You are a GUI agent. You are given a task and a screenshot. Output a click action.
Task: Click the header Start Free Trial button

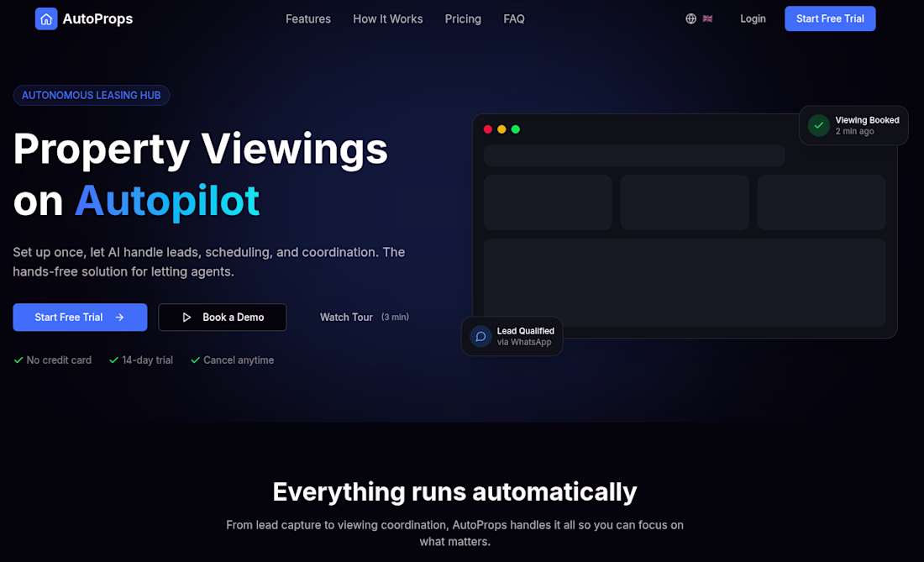(830, 18)
